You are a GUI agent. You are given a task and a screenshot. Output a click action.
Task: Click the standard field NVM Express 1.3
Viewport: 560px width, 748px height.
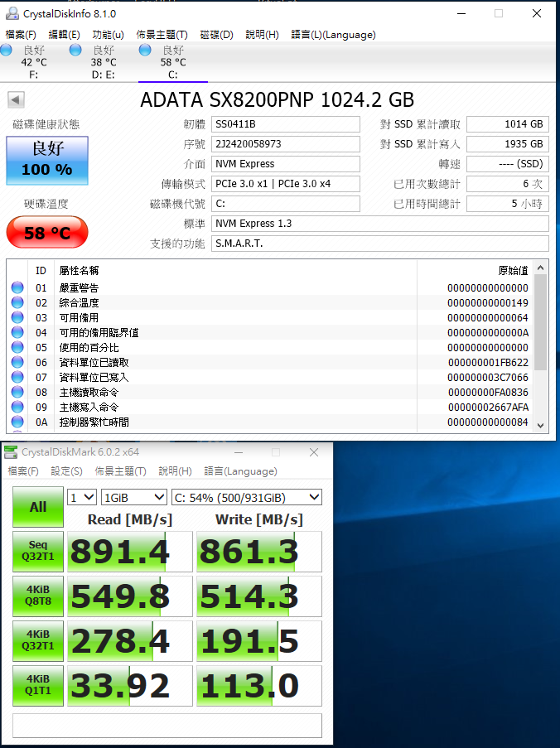click(x=379, y=224)
